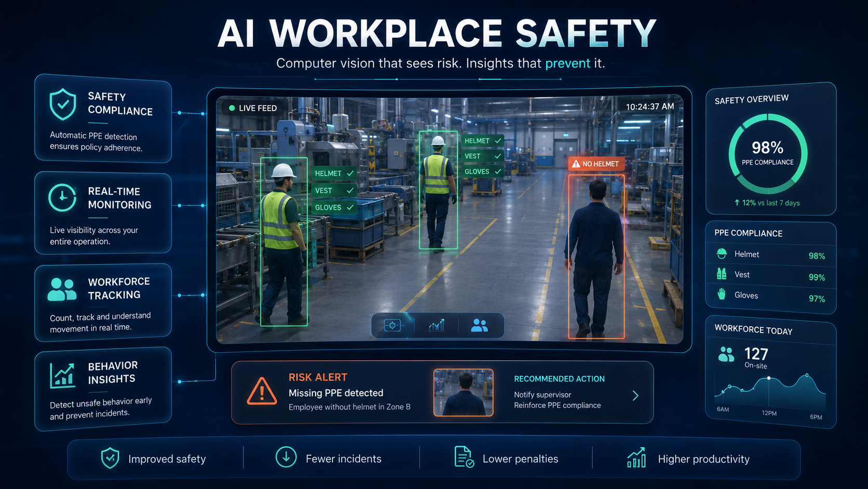
Task: Click middle worker's VEST check tag
Action: 483,156
